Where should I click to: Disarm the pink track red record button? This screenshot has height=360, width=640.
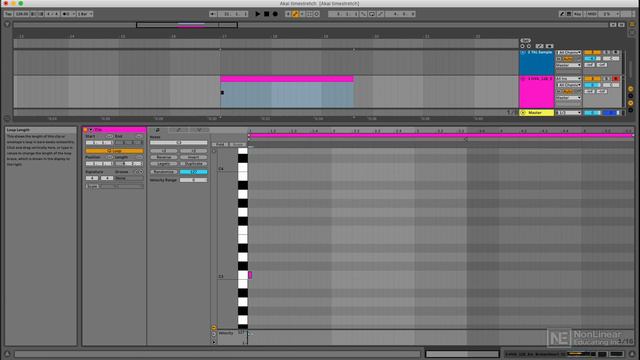(x=616, y=78)
